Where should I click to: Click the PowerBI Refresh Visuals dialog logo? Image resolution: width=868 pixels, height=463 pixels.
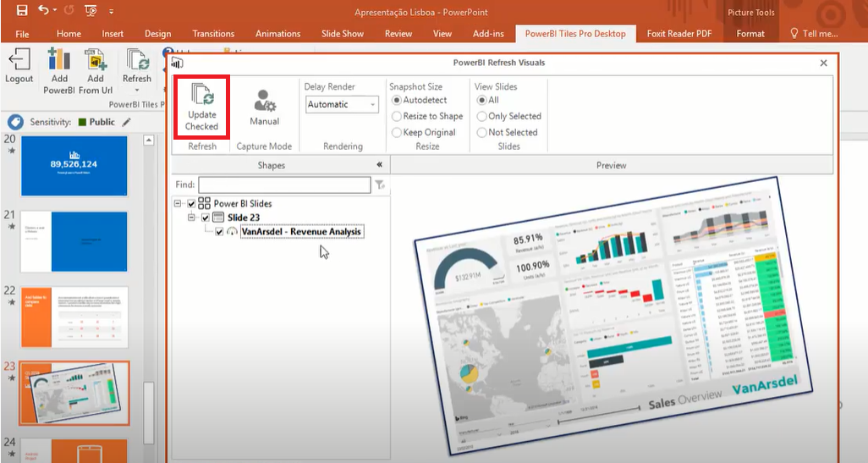tap(177, 63)
